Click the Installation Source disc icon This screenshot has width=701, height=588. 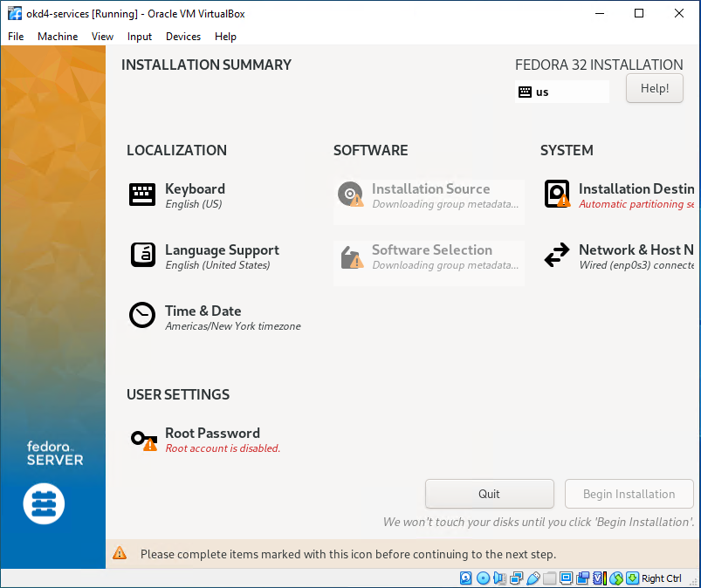coord(350,194)
